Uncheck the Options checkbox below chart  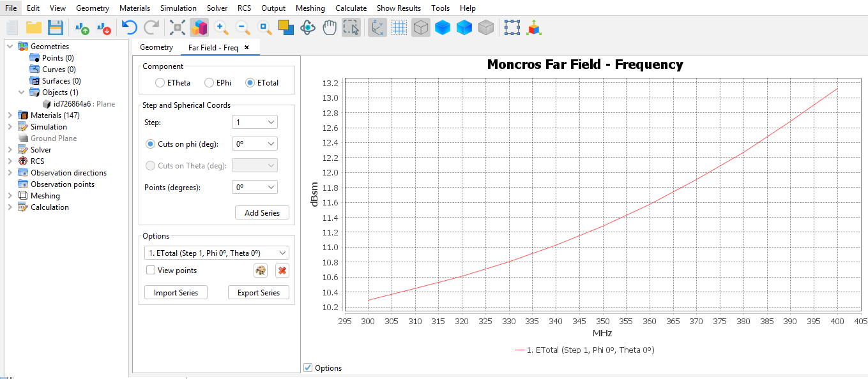(x=308, y=368)
